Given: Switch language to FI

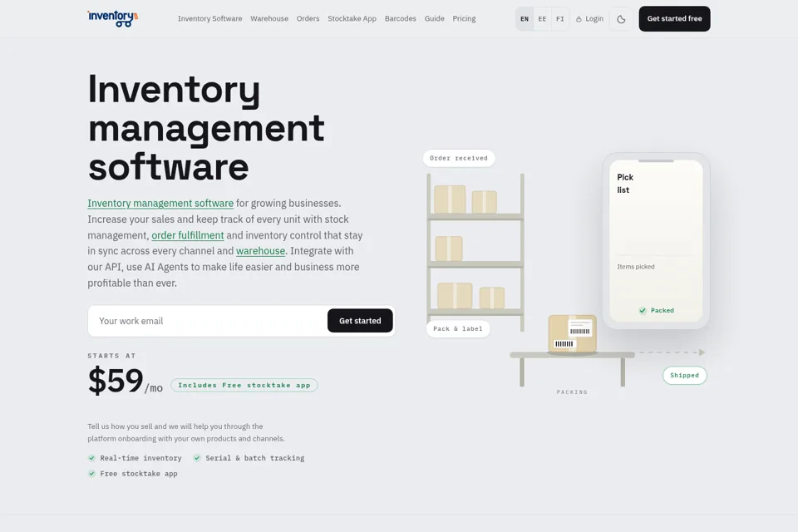Looking at the screenshot, I should 559,19.
